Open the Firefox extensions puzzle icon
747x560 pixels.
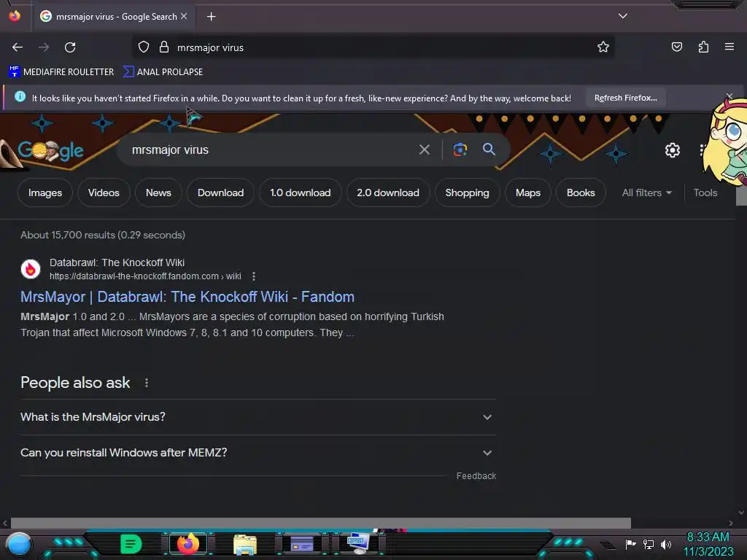703,47
